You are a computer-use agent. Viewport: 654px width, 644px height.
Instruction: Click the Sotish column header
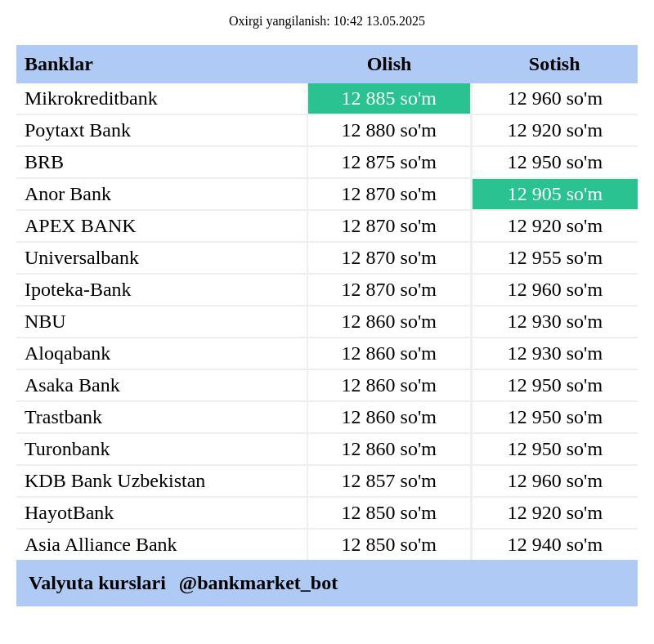[x=554, y=65]
